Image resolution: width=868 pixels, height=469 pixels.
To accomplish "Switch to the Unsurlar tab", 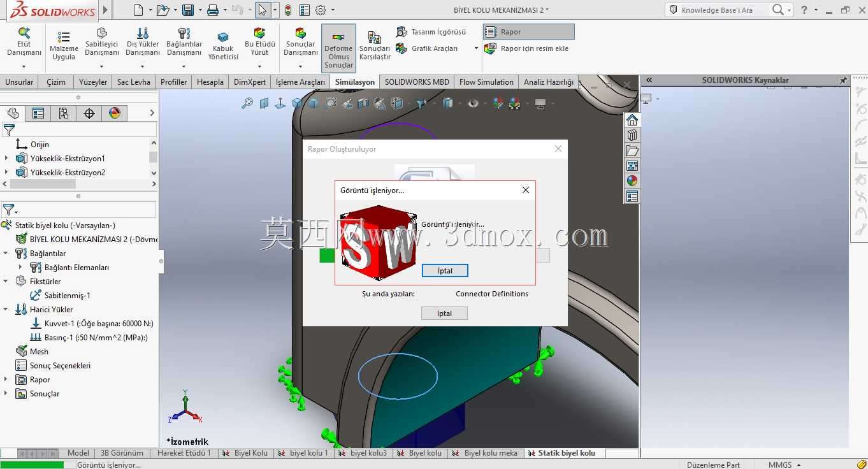I will [19, 82].
